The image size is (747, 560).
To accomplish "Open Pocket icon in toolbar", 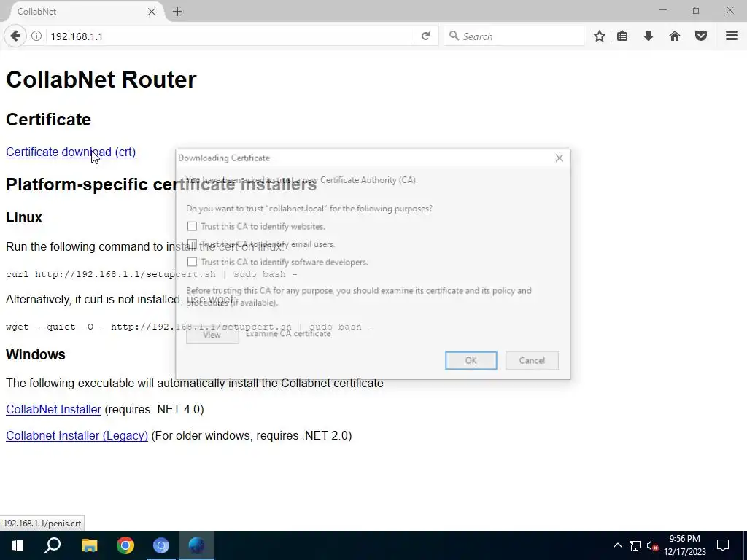I will (x=701, y=36).
